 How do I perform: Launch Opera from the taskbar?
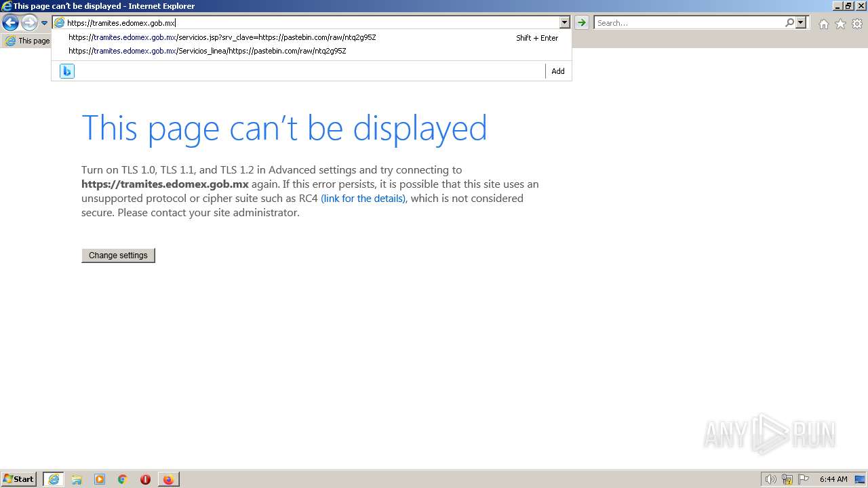point(145,479)
